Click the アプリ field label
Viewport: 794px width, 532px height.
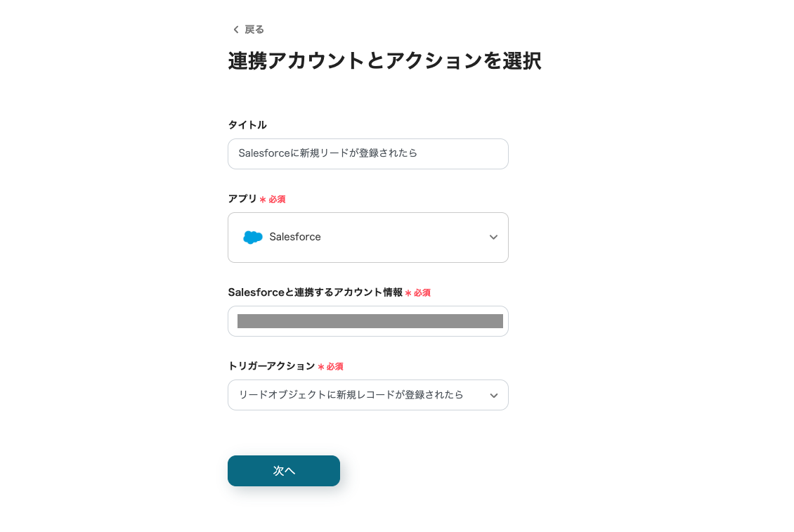pos(242,199)
